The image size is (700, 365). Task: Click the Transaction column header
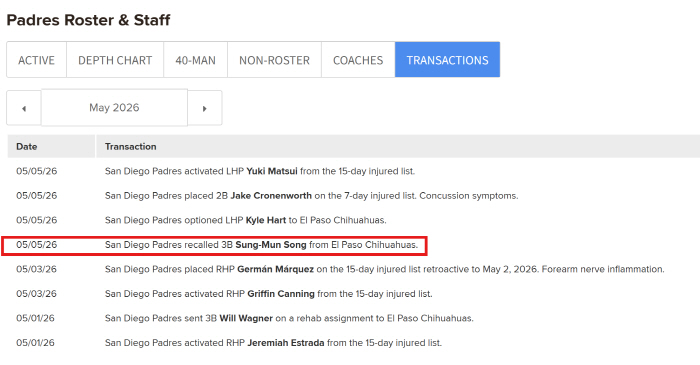pyautogui.click(x=130, y=146)
